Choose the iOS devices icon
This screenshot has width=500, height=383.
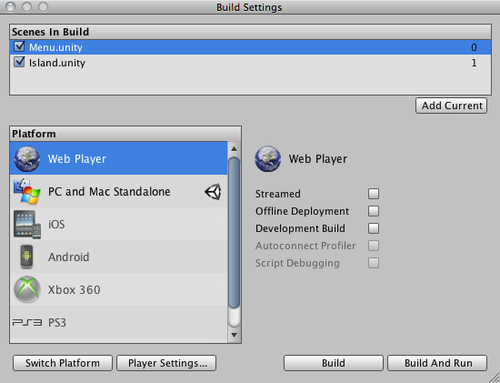coord(27,224)
